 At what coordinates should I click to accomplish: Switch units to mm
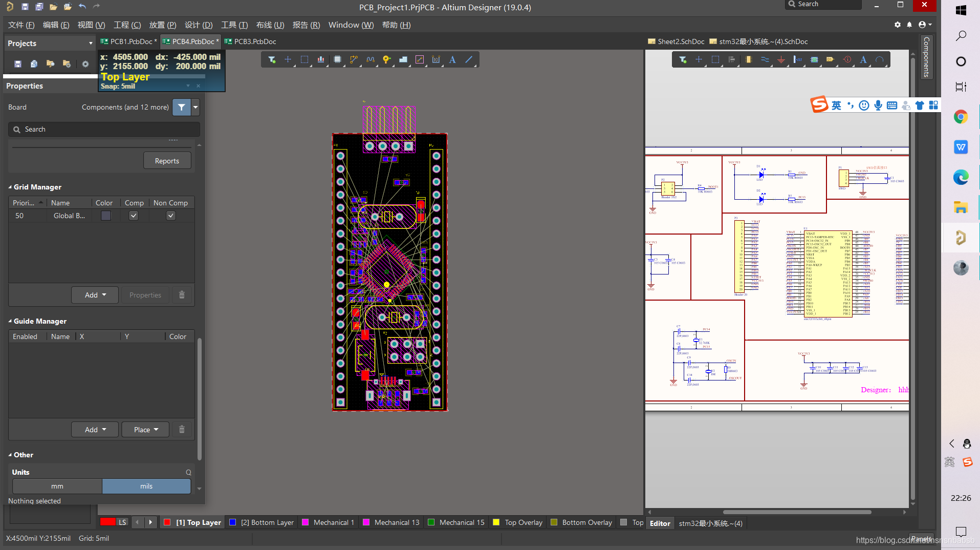57,486
